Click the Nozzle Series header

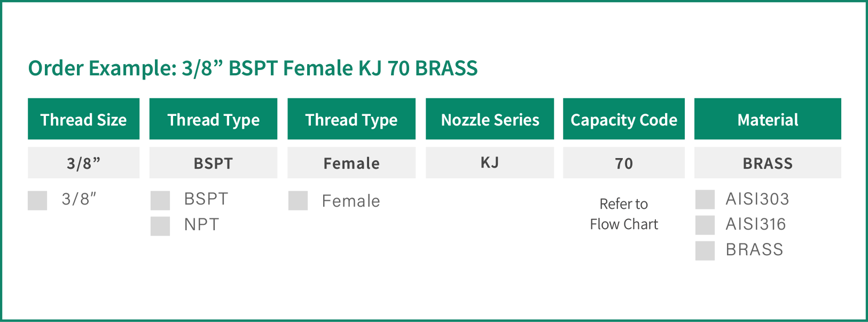point(490,119)
